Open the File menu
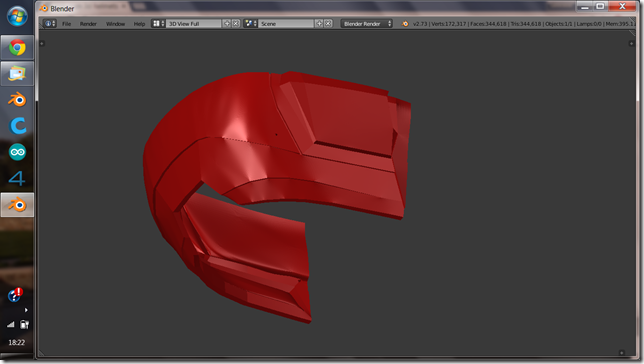The image size is (644, 364). click(x=67, y=24)
